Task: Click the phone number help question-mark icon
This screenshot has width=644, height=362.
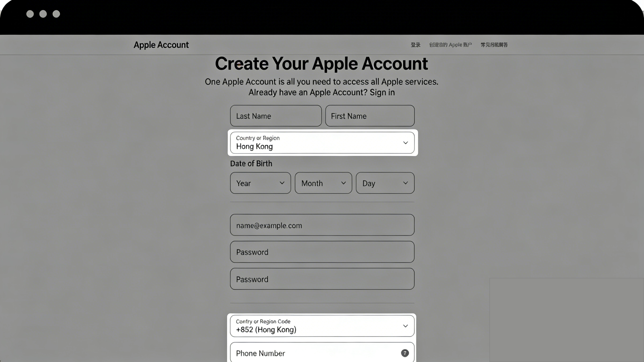Action: [405, 353]
